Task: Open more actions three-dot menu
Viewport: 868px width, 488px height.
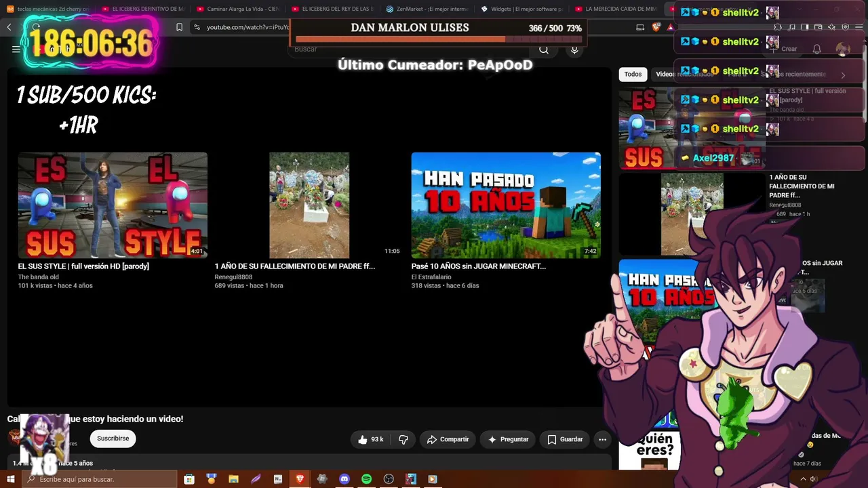Action: pos(602,439)
